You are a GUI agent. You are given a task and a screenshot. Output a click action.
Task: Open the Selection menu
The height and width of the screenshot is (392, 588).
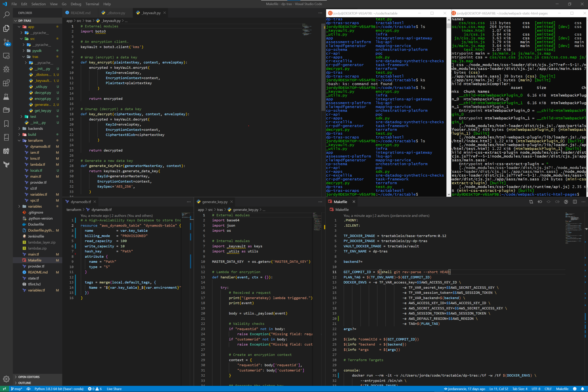pos(38,4)
